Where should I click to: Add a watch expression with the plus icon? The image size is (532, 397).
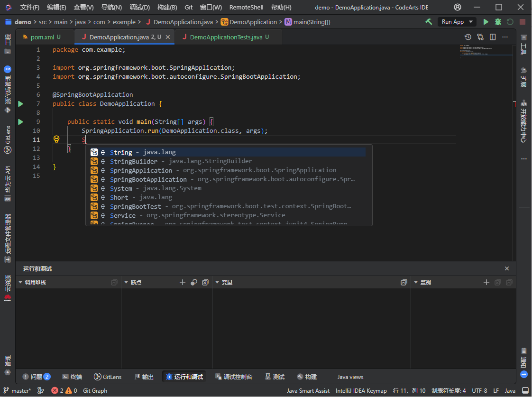(x=486, y=282)
